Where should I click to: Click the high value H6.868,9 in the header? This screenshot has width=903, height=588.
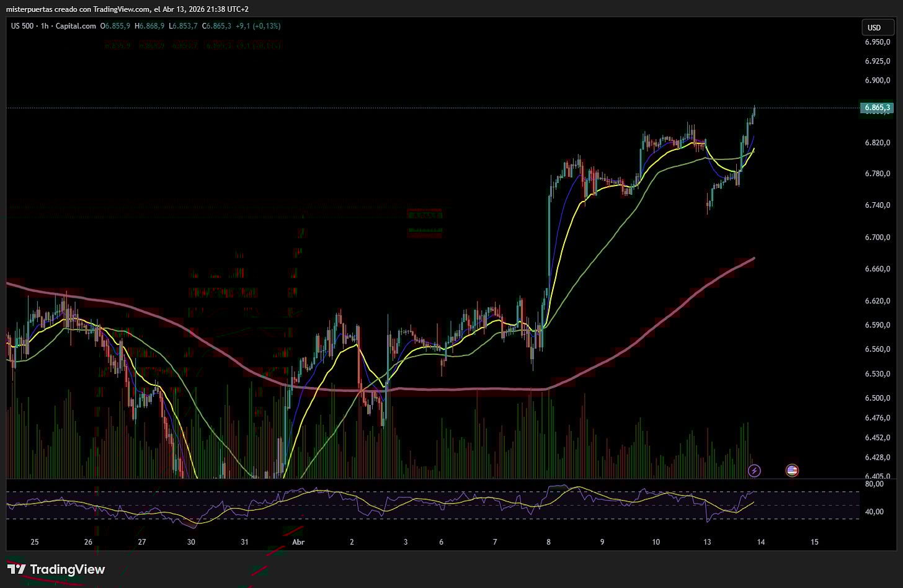[x=149, y=26]
